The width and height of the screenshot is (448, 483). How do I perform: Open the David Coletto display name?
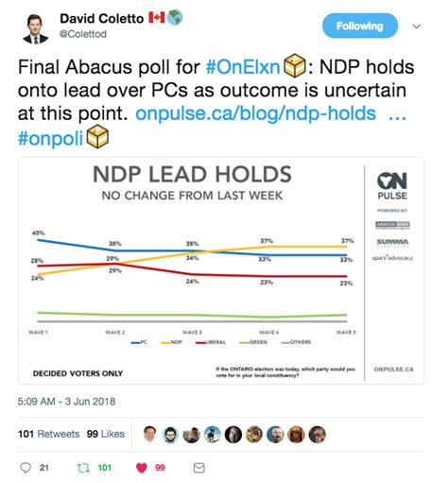click(x=101, y=19)
